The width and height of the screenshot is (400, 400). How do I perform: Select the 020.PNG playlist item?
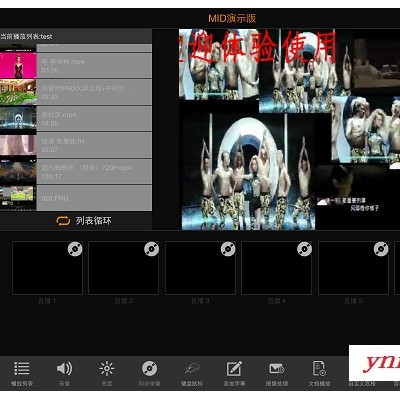94,198
